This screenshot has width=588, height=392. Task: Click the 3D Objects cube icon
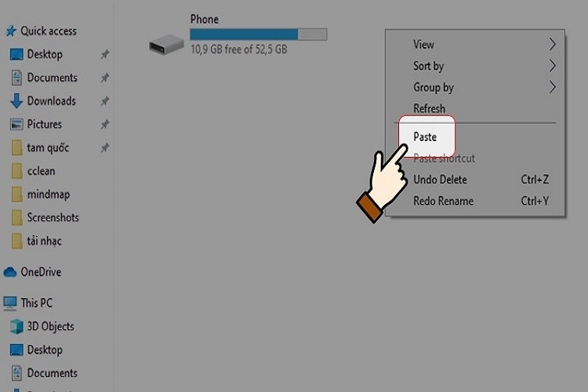(x=16, y=326)
